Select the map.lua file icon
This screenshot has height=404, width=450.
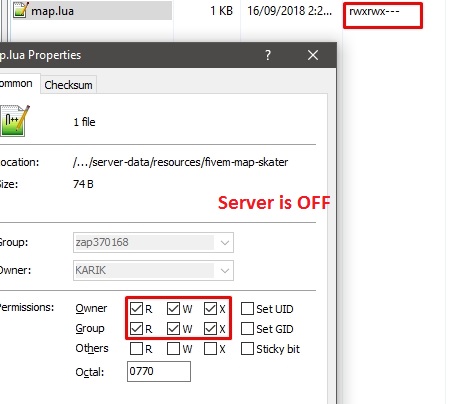click(x=20, y=10)
